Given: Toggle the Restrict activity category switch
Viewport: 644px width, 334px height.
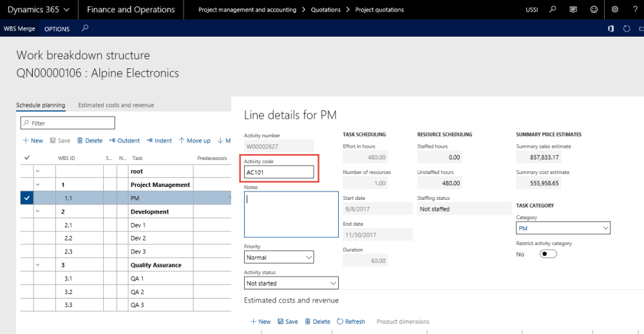Looking at the screenshot, I should (x=548, y=254).
